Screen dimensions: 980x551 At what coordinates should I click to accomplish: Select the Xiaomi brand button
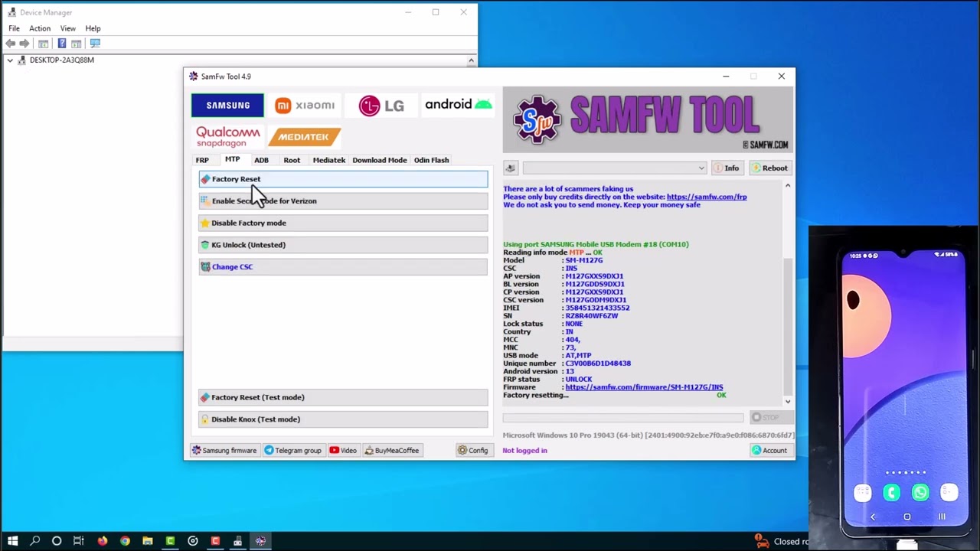[x=305, y=105]
